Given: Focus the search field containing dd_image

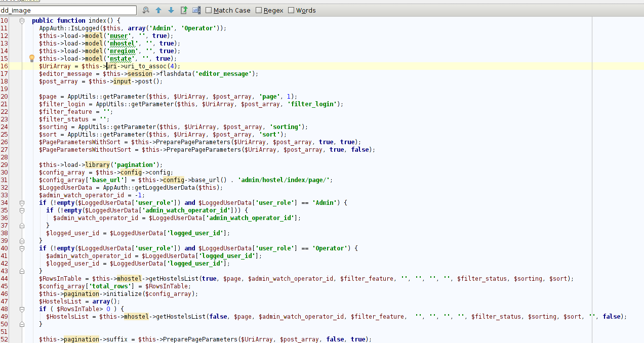Looking at the screenshot, I should click(x=68, y=10).
